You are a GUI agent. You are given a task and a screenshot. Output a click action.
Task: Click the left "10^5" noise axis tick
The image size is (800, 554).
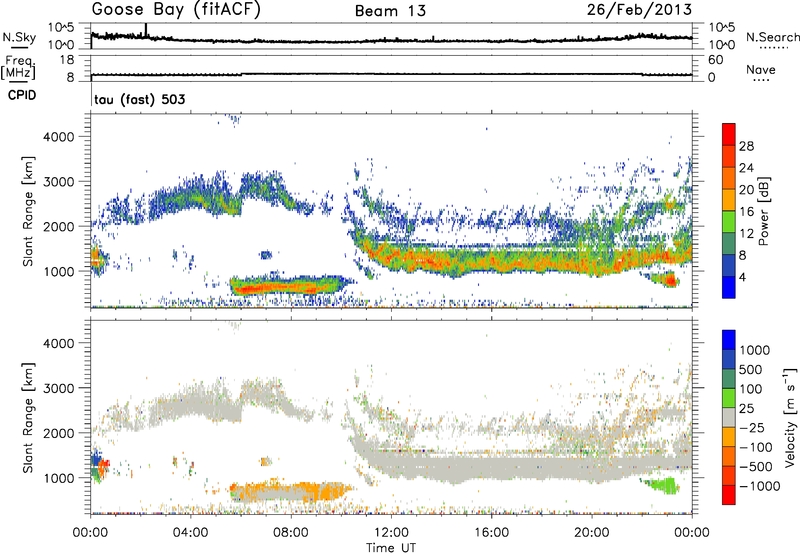coord(61,28)
